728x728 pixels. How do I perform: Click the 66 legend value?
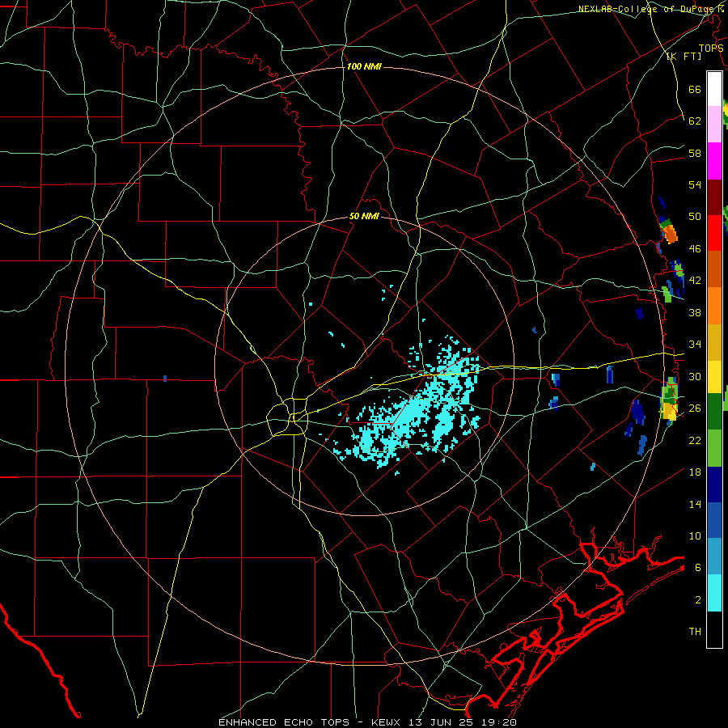click(695, 89)
